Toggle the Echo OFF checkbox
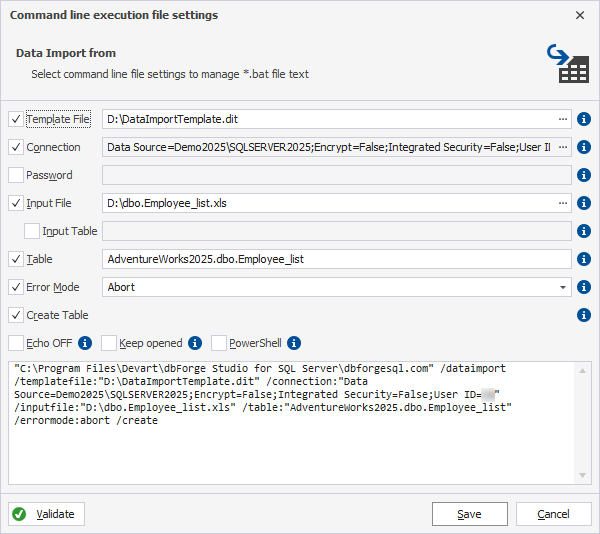This screenshot has height=534, width=600. pyautogui.click(x=16, y=343)
